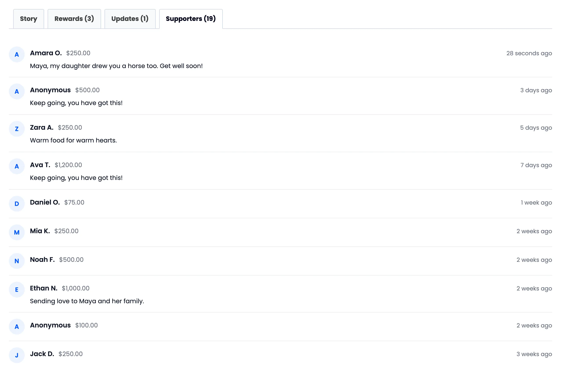Switch to the Rewards (3) tab
Viewport: 561px width, 392px height.
coord(74,19)
